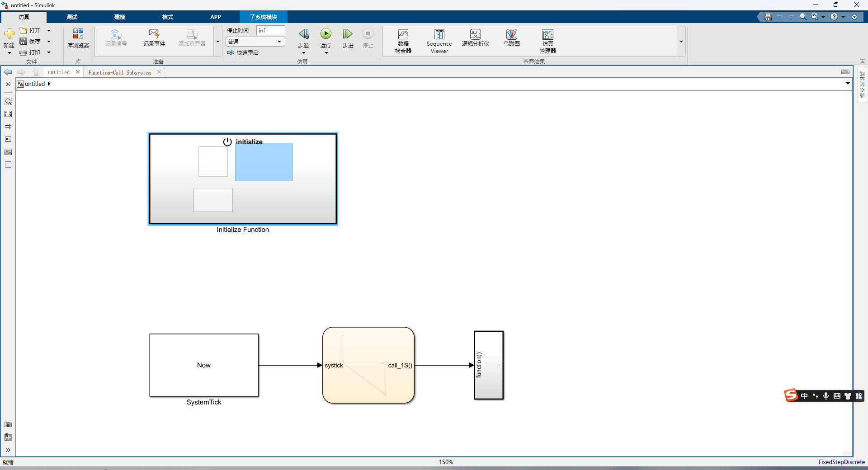Select the image insertion tool in palette

tap(8, 152)
